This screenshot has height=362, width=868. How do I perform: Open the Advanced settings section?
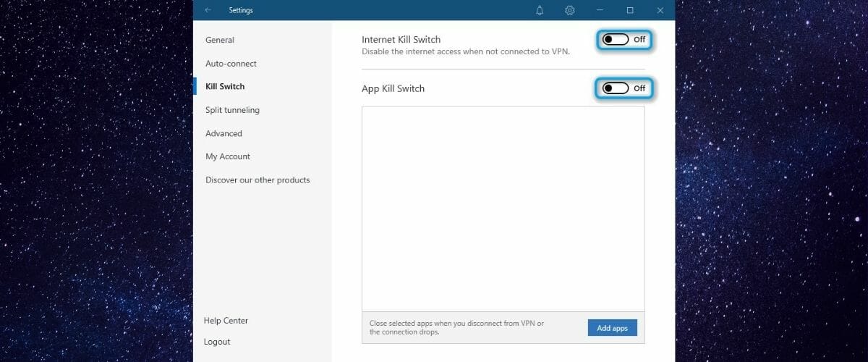click(x=224, y=133)
